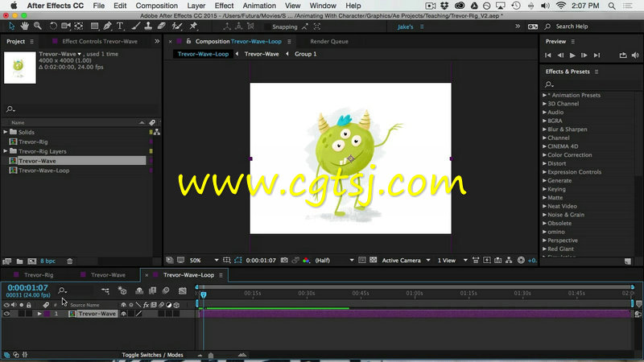Select the Pen tool
This screenshot has height=362, width=644.
click(x=108, y=27)
